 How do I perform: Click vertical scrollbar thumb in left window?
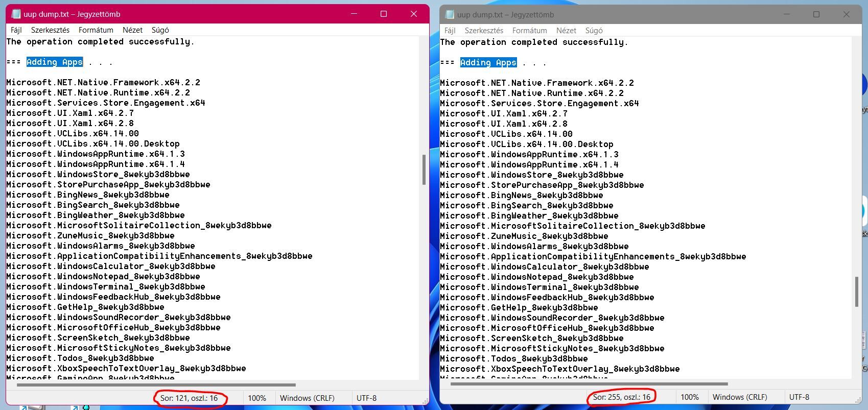click(x=424, y=170)
